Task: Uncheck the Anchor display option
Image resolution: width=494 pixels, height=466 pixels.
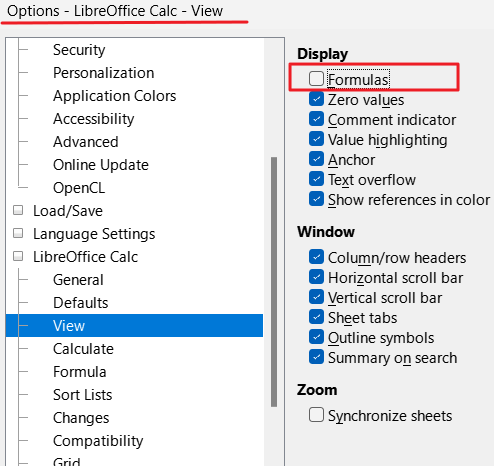Action: [x=316, y=159]
